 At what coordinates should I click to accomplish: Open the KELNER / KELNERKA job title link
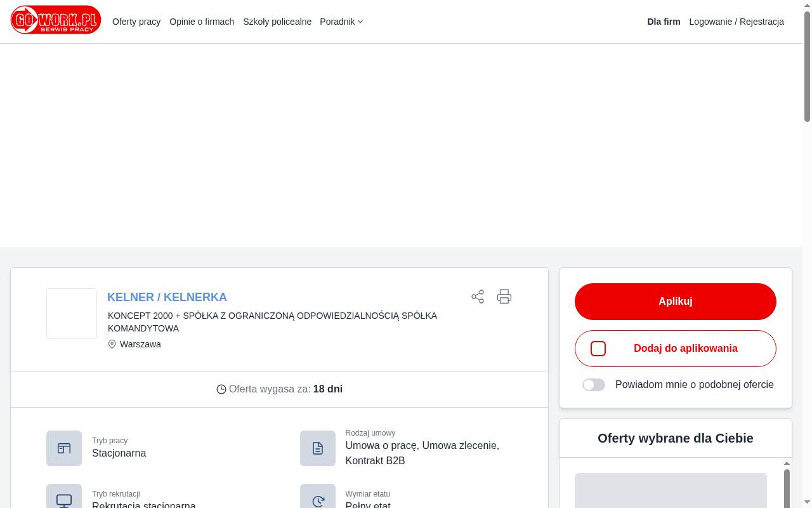(x=167, y=297)
